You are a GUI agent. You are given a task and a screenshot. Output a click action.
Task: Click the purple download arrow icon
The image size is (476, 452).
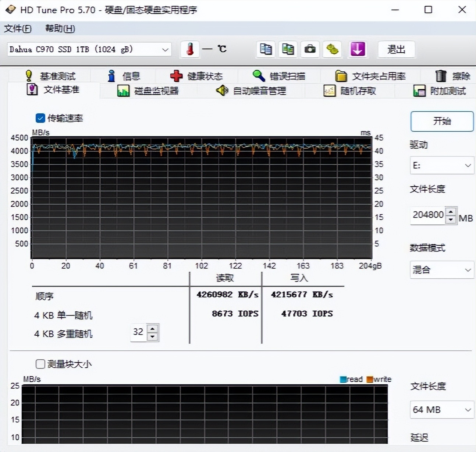(x=358, y=49)
